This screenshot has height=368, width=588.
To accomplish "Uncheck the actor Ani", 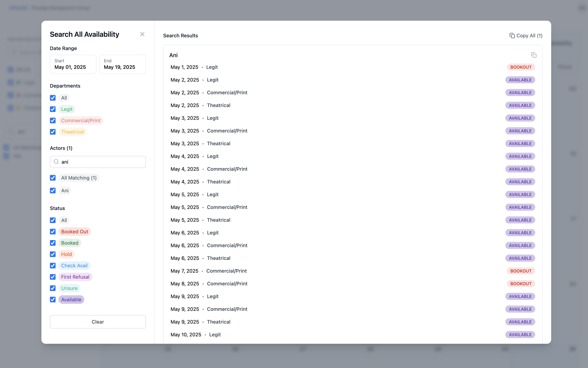I will tap(53, 191).
